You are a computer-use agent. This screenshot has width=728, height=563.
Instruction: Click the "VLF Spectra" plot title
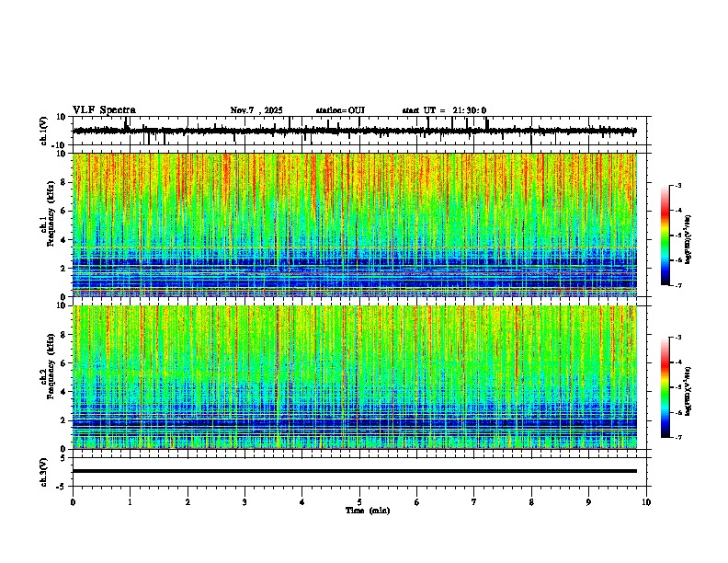coord(104,110)
